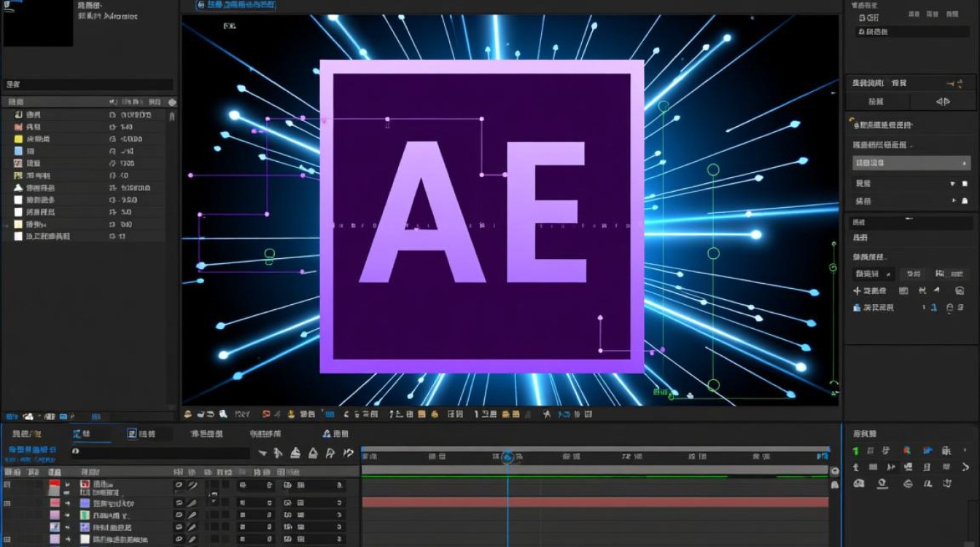Toggle the slash switch on the second timeline layer

click(192, 503)
